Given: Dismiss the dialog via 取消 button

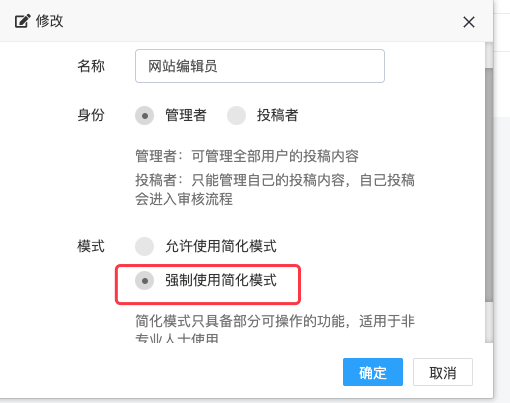Looking at the screenshot, I should [x=443, y=372].
